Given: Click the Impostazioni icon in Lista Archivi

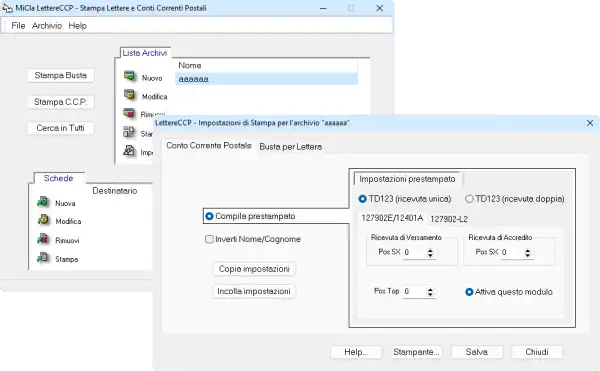Looking at the screenshot, I should (x=129, y=151).
